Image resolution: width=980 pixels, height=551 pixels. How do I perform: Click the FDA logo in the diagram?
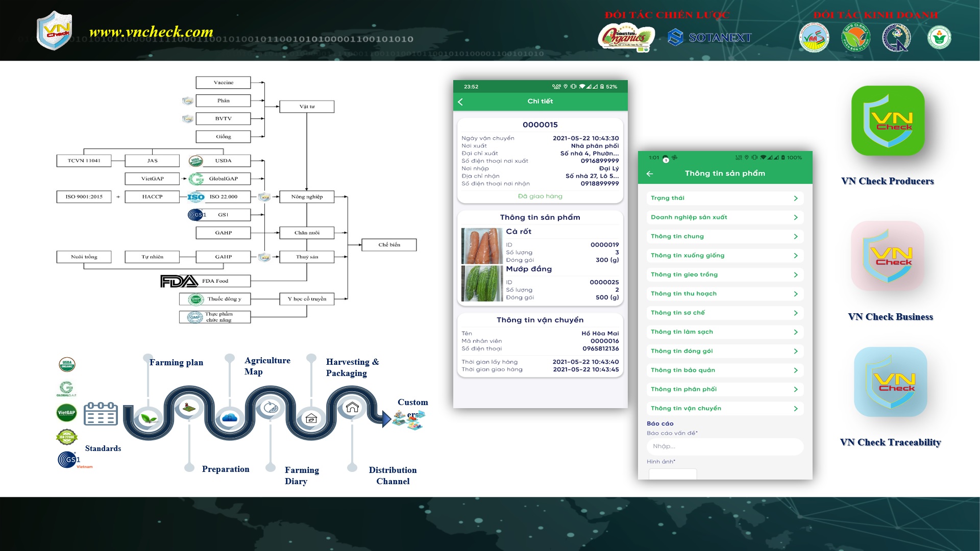tap(179, 281)
